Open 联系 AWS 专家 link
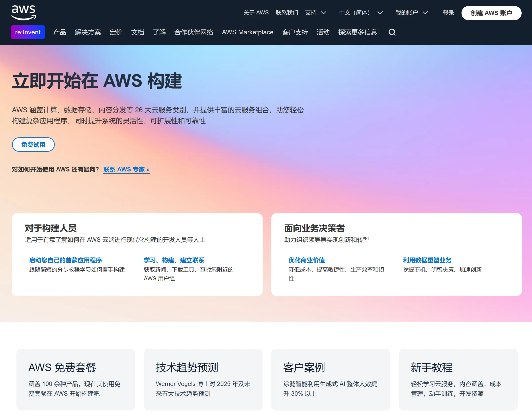The image size is (532, 417). (126, 169)
